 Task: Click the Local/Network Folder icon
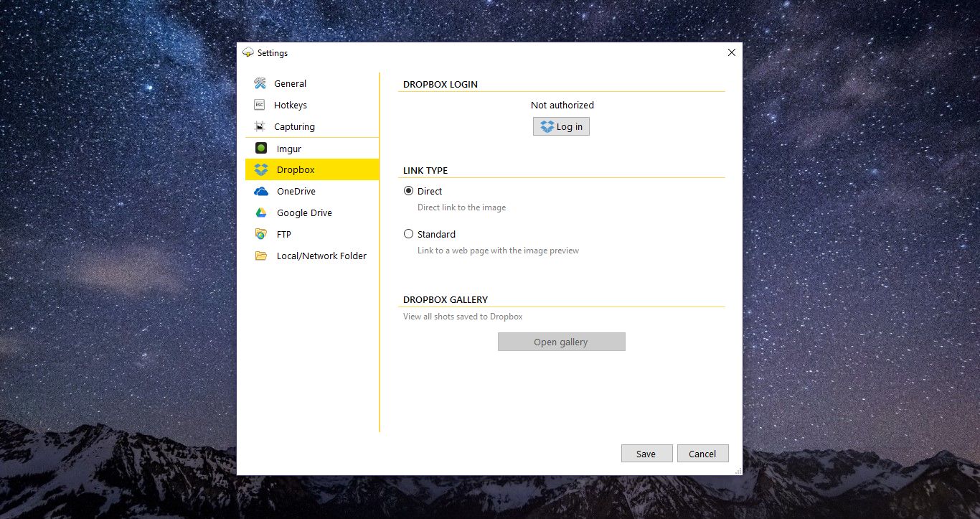(261, 256)
